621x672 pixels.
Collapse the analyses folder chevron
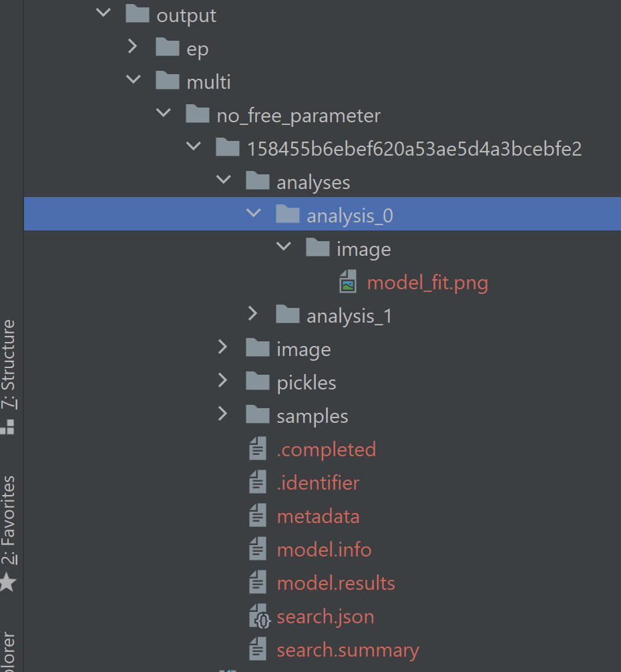click(x=224, y=180)
